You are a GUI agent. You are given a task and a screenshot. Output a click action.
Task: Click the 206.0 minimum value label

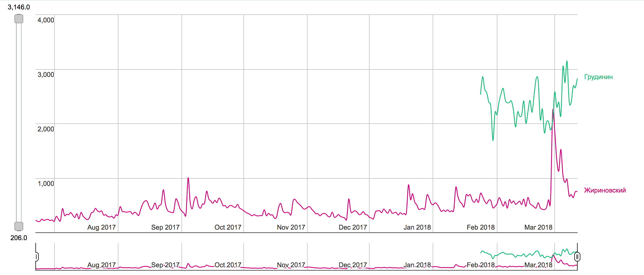click(19, 238)
